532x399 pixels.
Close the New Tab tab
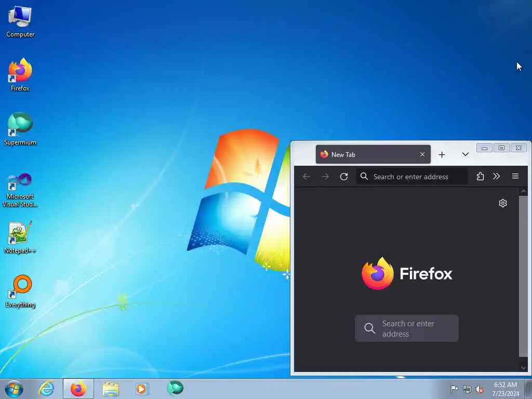[422, 154]
